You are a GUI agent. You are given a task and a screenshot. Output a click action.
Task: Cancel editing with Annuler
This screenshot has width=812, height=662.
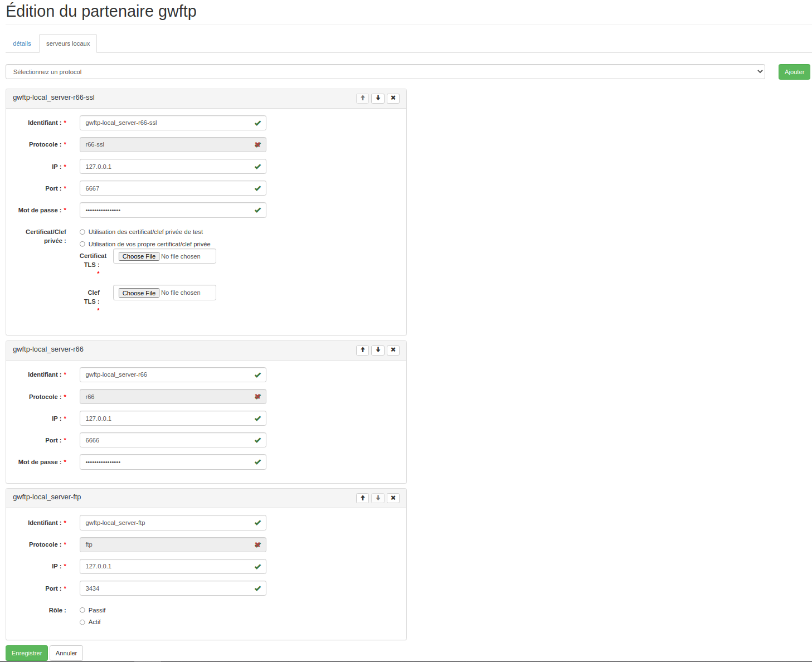66,653
